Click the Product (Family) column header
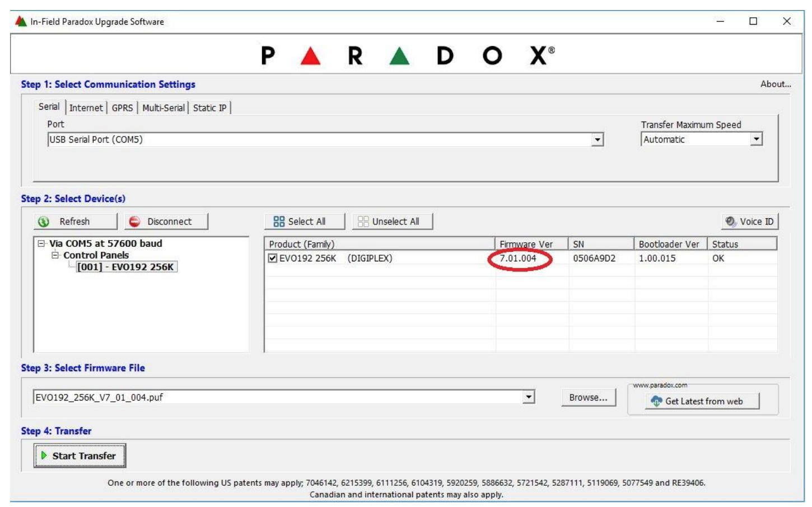Image resolution: width=812 pixels, height=507 pixels. point(379,244)
